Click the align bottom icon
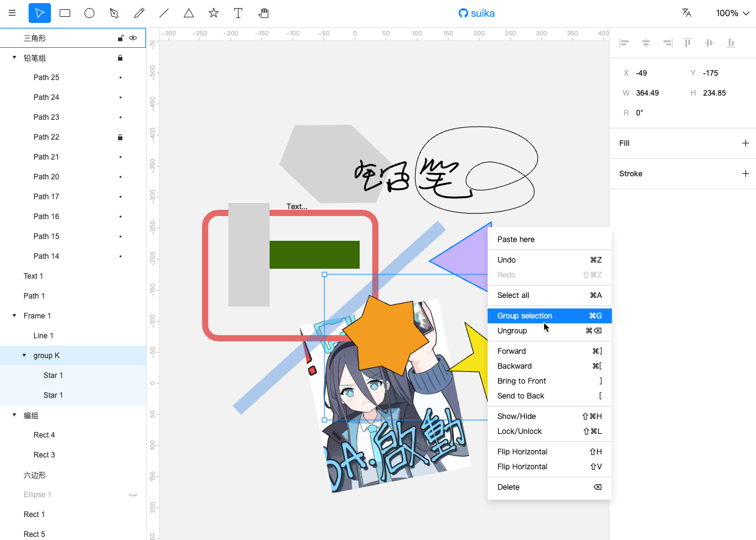This screenshot has height=540, width=756. 731,43
